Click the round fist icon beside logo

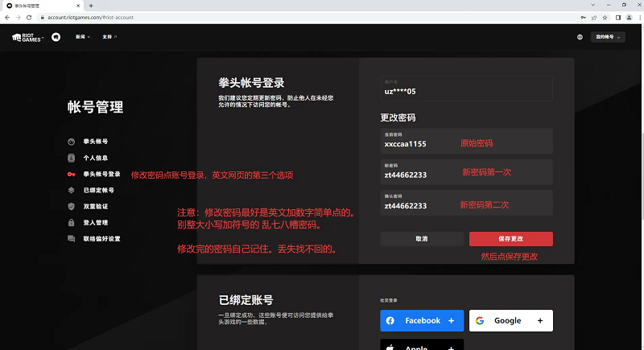coord(56,37)
